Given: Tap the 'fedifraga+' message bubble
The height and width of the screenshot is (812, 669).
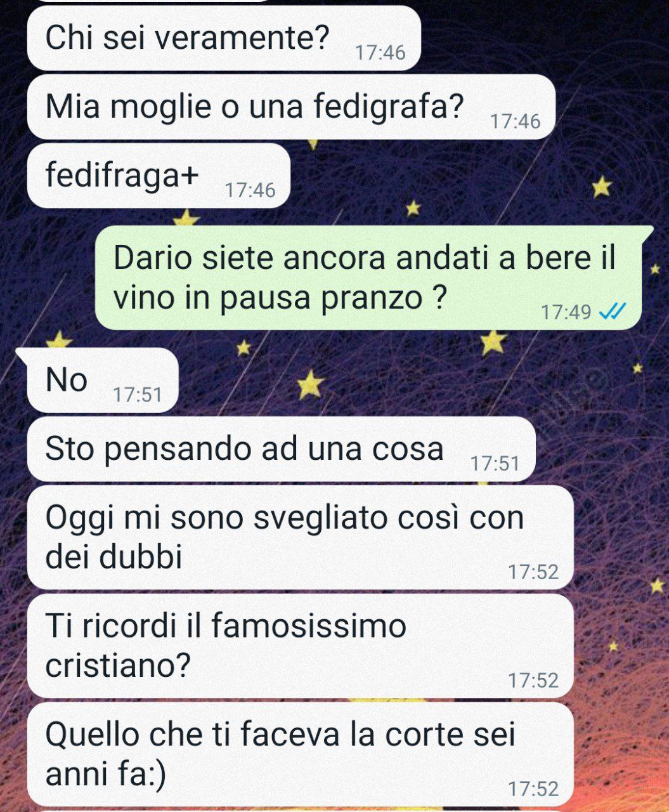Looking at the screenshot, I should (x=159, y=176).
